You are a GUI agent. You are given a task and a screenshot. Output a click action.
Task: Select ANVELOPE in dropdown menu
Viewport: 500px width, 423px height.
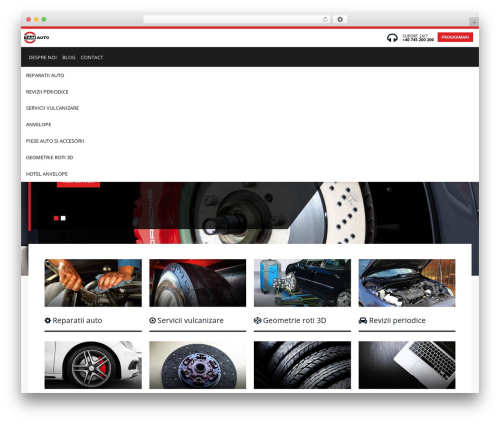point(38,124)
